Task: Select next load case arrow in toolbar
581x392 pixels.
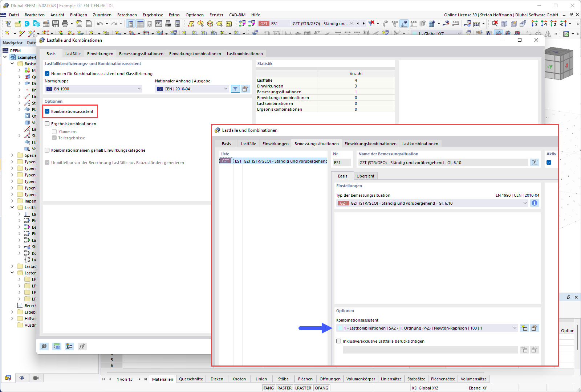Action: coord(363,24)
